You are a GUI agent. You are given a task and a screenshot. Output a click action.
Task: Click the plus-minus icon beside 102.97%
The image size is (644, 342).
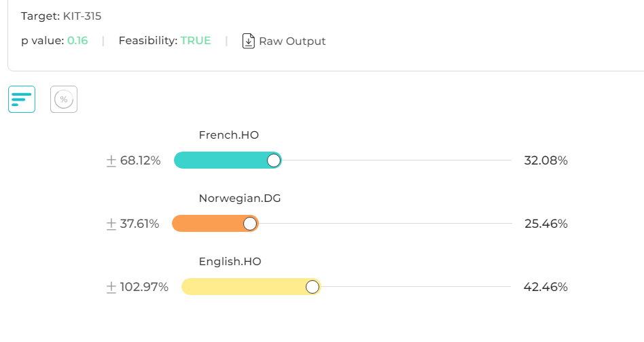111,287
